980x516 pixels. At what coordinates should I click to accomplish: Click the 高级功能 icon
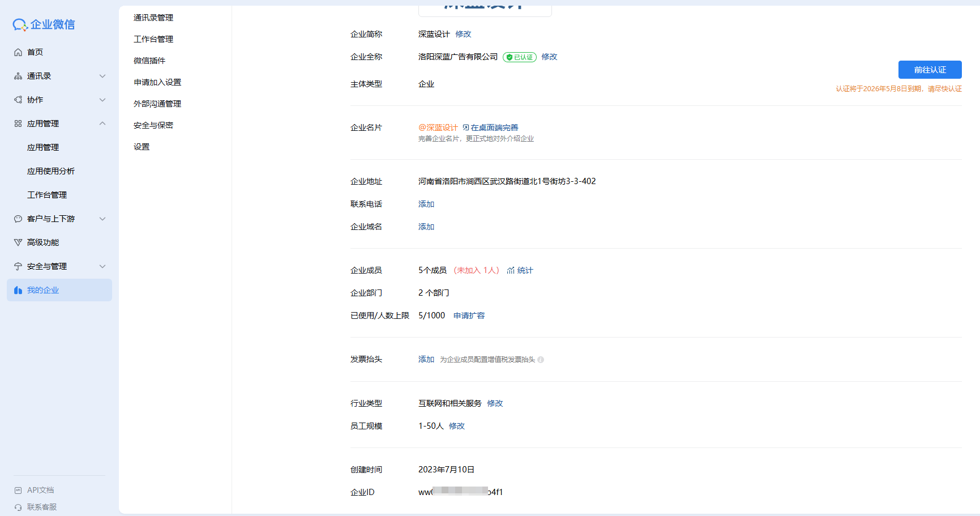coord(18,242)
